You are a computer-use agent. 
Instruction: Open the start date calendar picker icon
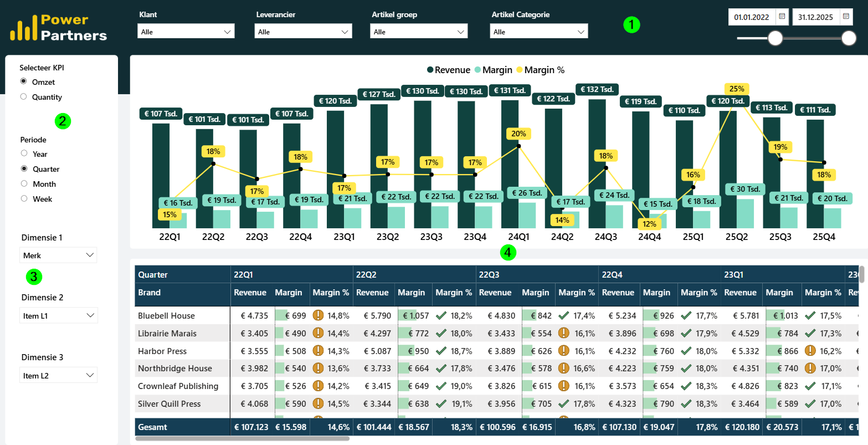782,17
